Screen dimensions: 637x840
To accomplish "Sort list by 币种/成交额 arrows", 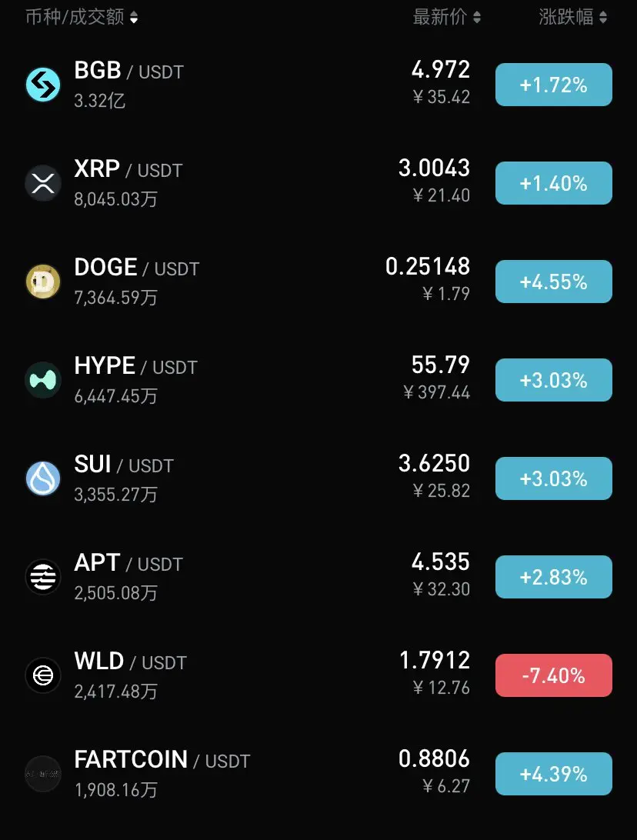I will coord(134,18).
